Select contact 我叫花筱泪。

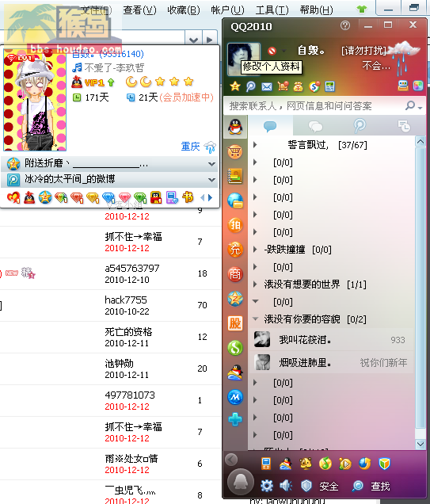[330, 339]
